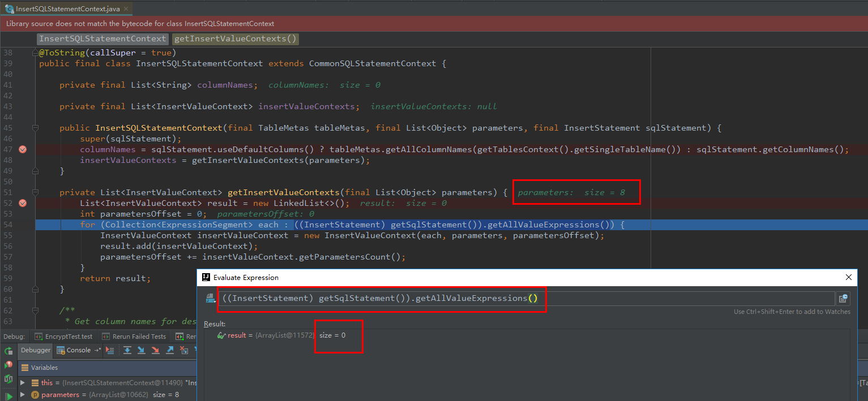Expand the 'this' variable node
This screenshot has height=401, width=868.
23,382
